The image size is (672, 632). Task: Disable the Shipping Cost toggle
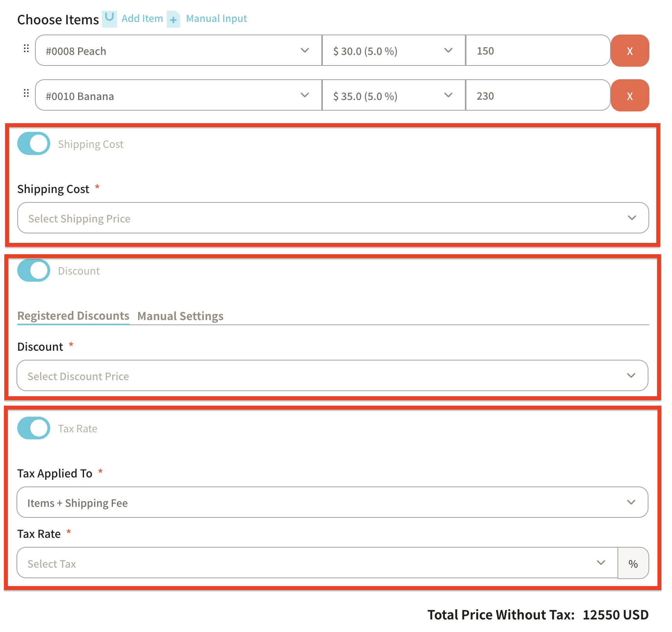(x=34, y=144)
